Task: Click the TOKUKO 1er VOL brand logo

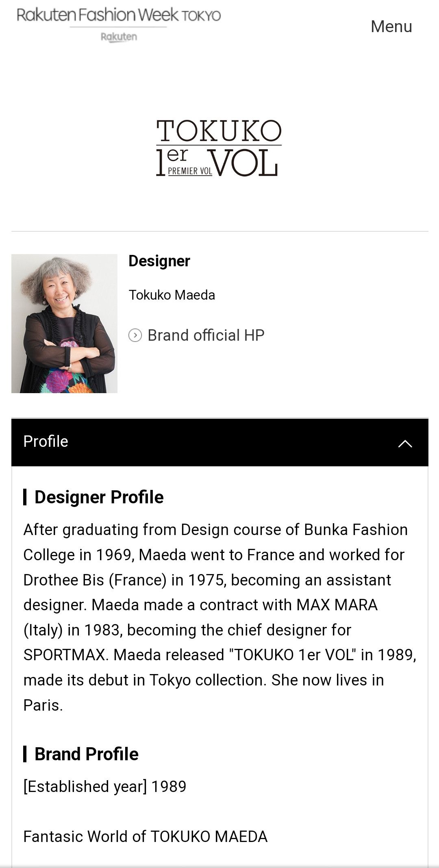Action: point(219,148)
